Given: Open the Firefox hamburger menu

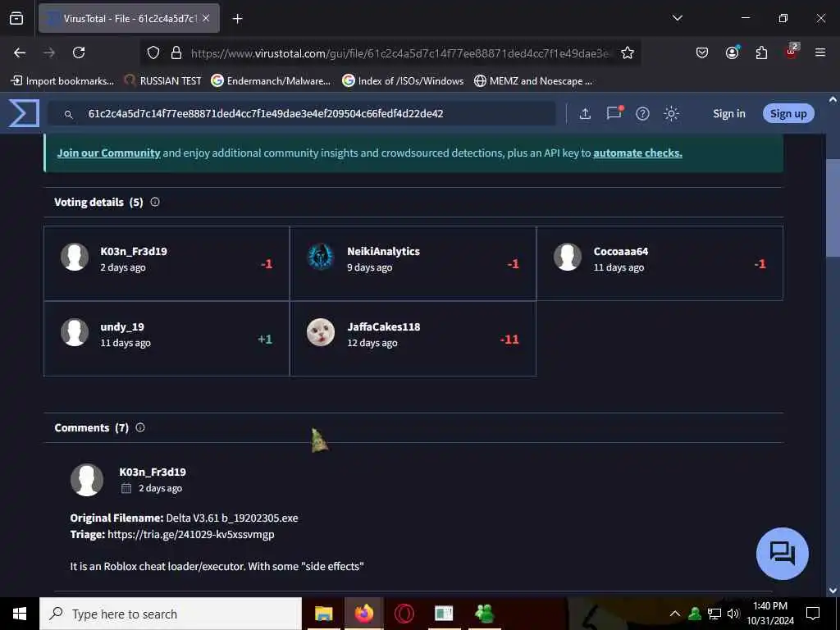Looking at the screenshot, I should click(x=820, y=52).
